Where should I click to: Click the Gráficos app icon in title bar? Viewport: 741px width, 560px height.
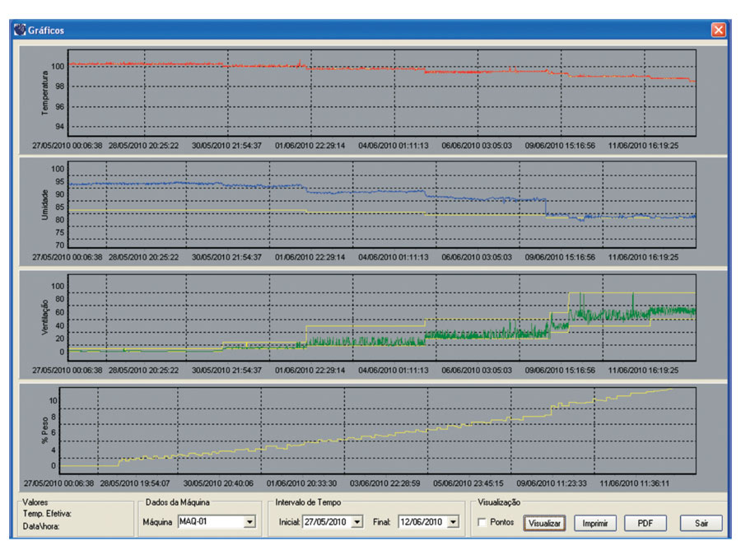tap(21, 30)
